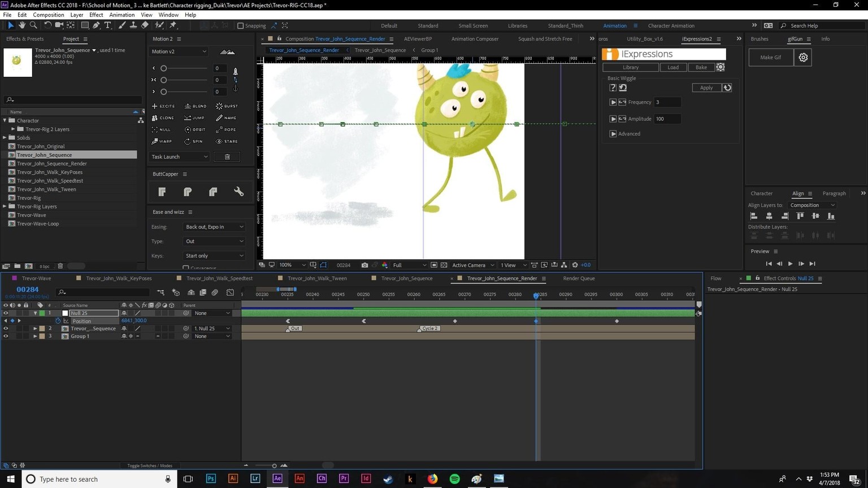The image size is (868, 488).
Task: Open the Animation menu
Action: (121, 15)
